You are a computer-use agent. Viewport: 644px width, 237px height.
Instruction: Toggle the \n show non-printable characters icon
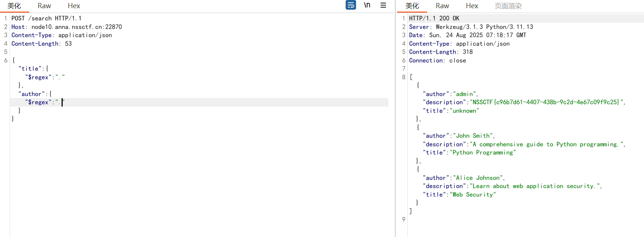(367, 5)
